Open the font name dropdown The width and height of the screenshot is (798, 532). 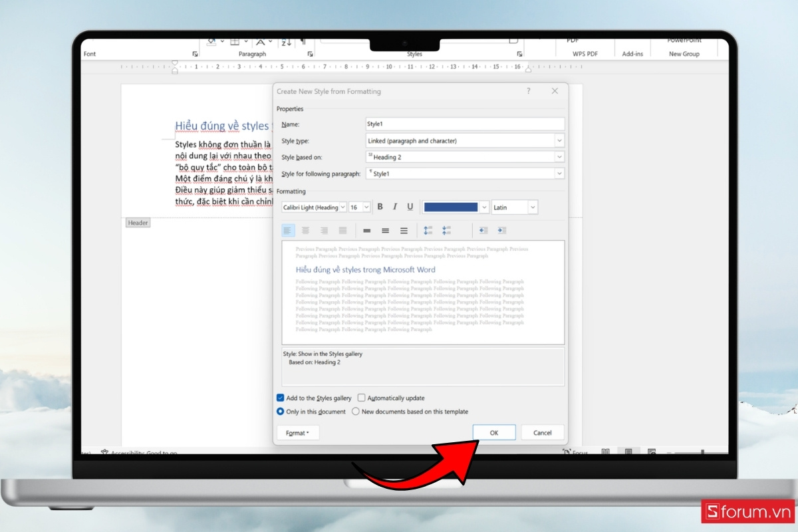pos(342,207)
